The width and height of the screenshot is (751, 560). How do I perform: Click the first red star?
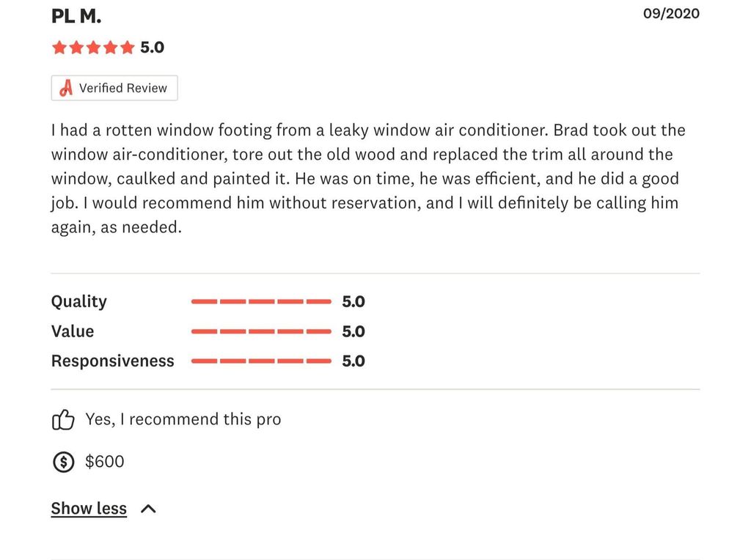[x=59, y=48]
